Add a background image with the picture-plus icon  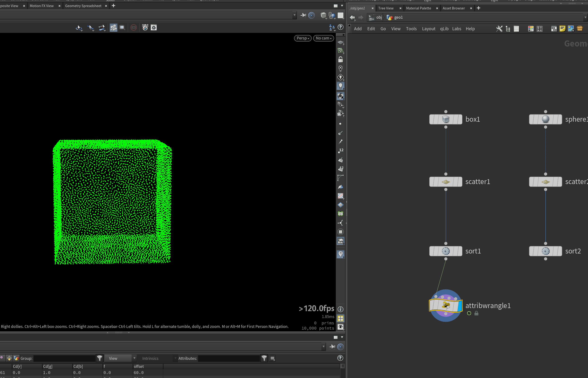tap(571, 29)
